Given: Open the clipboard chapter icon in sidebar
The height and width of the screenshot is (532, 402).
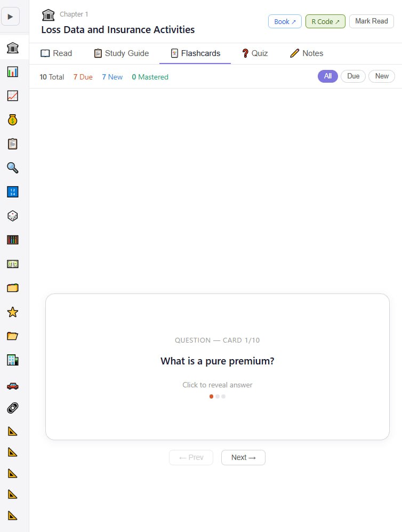Looking at the screenshot, I should pos(13,144).
